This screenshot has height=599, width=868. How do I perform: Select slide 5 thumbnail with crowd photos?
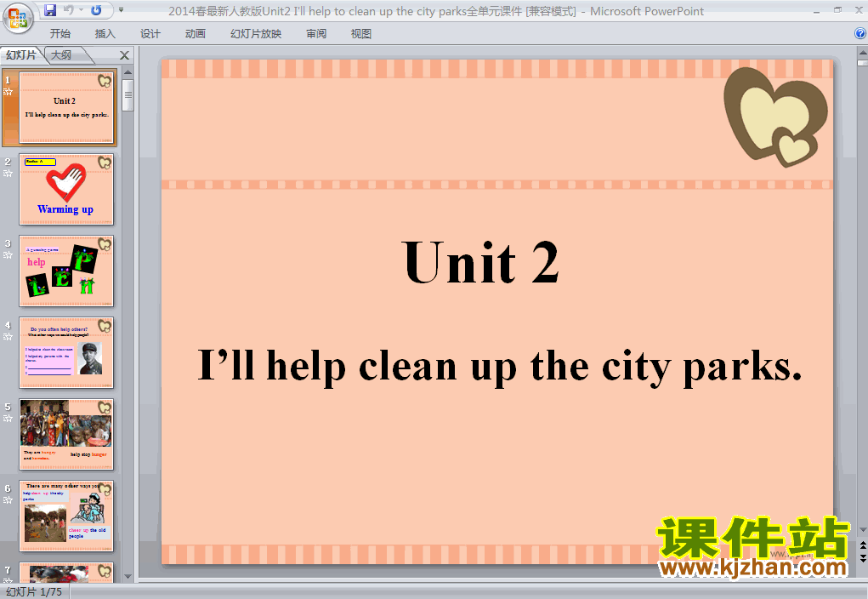pos(66,435)
